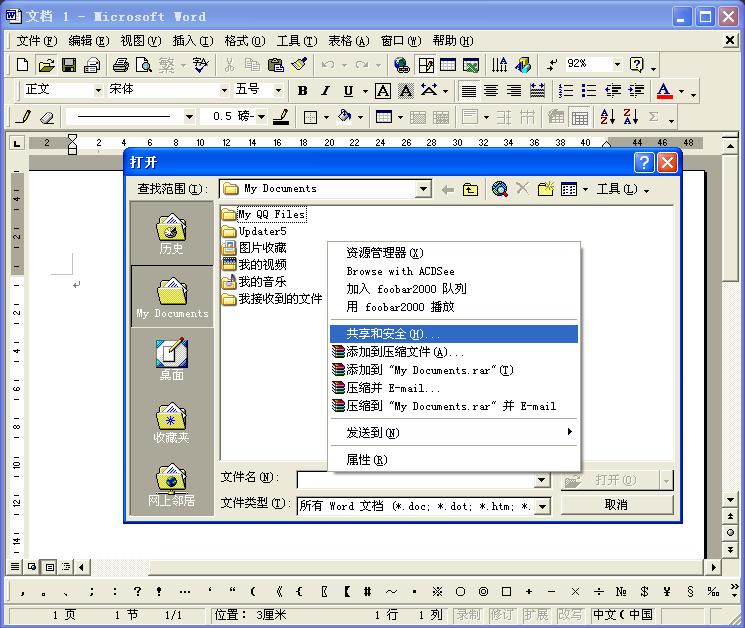Expand the line style dropdown
The image size is (745, 628).
[x=189, y=116]
